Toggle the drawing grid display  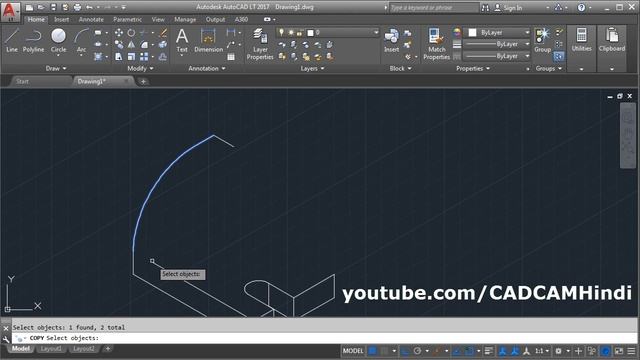tap(373, 351)
